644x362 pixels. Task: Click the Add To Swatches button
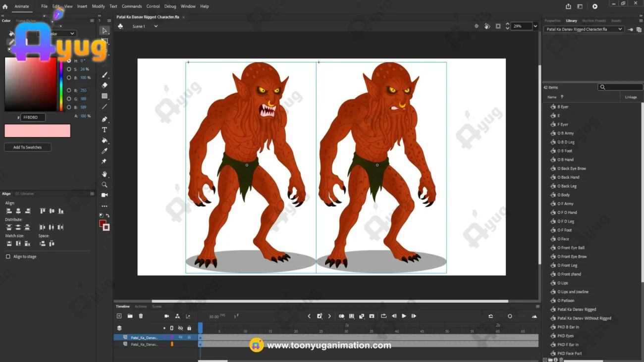click(x=28, y=147)
